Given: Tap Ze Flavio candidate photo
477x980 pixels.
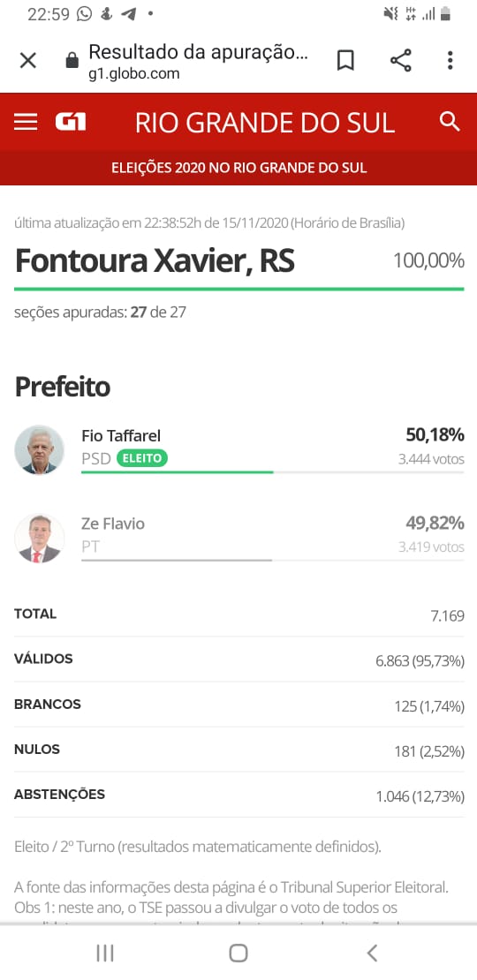Looking at the screenshot, I should click(x=40, y=539).
